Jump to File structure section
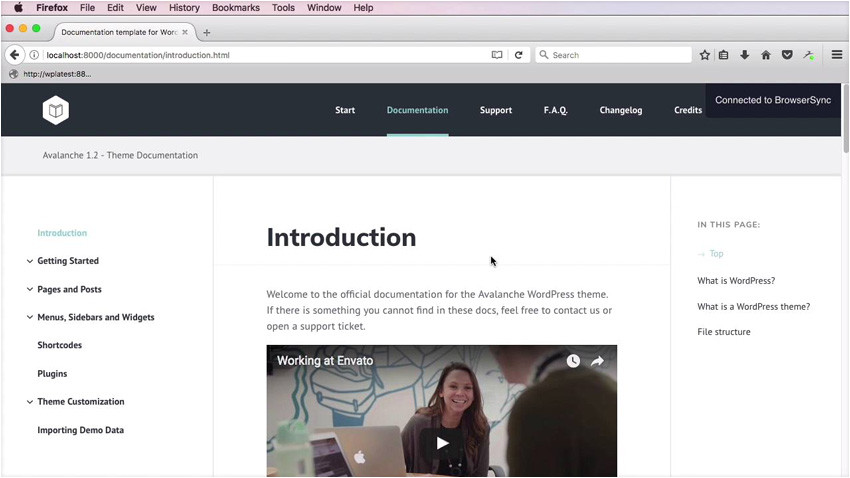 point(724,332)
